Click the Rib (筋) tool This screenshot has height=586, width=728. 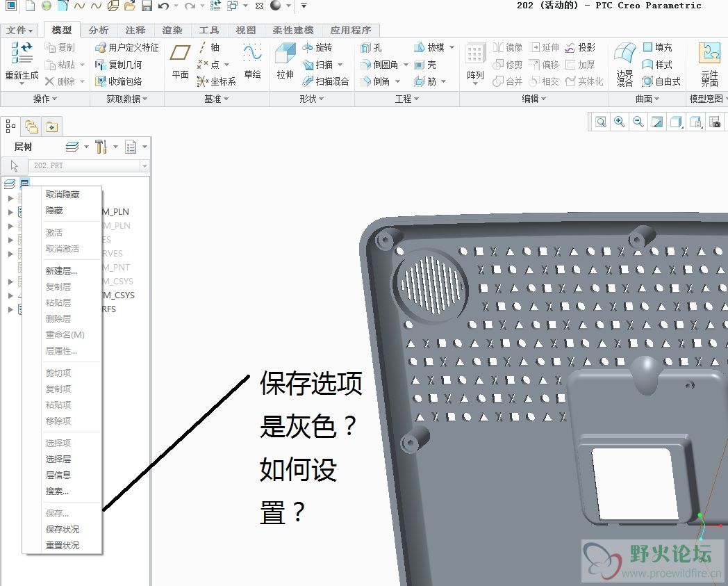click(x=425, y=81)
